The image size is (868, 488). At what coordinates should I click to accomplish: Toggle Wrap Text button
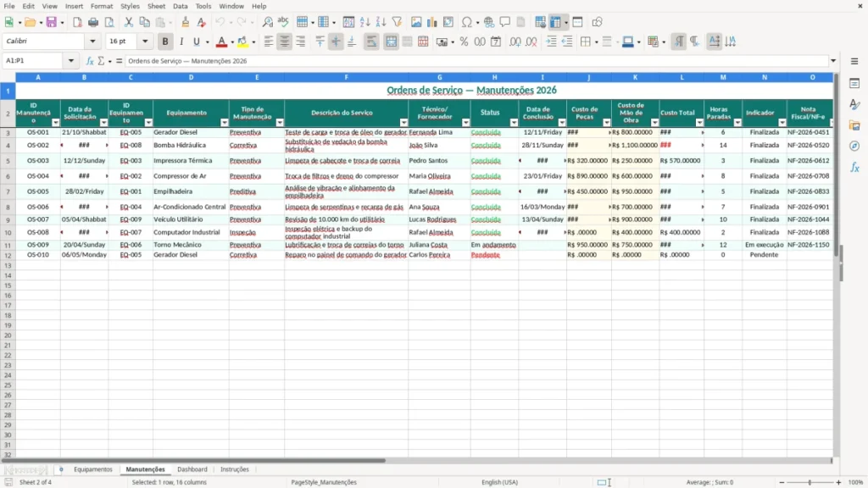pyautogui.click(x=371, y=42)
